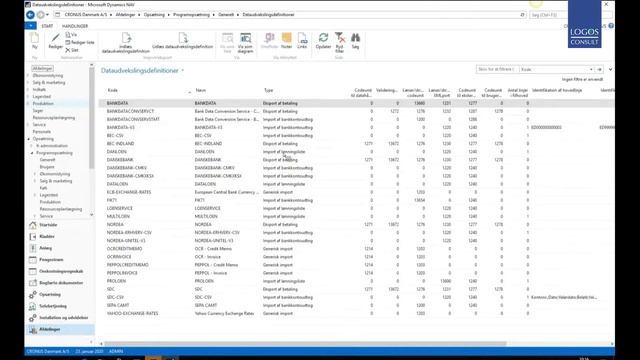Collapse Opsætning tree node
Viewport: 640px width, 360px height.
29,139
